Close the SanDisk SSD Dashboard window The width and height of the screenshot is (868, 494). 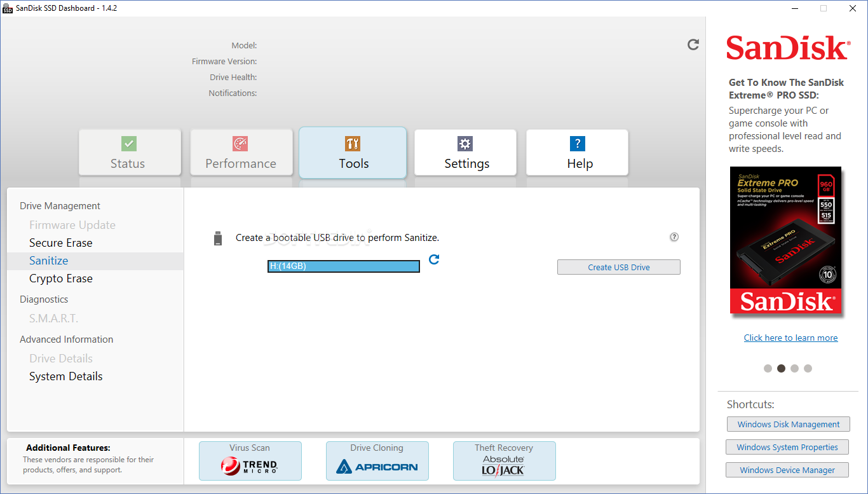click(853, 8)
